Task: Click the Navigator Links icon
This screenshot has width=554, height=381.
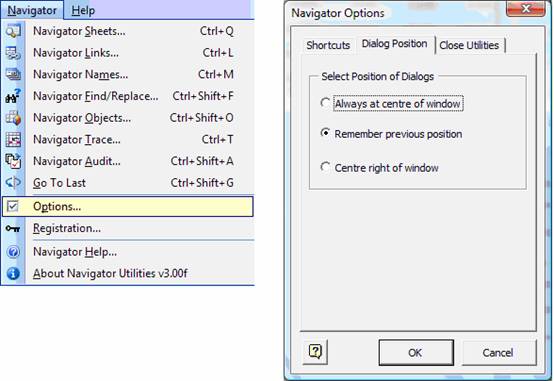Action: [x=13, y=53]
